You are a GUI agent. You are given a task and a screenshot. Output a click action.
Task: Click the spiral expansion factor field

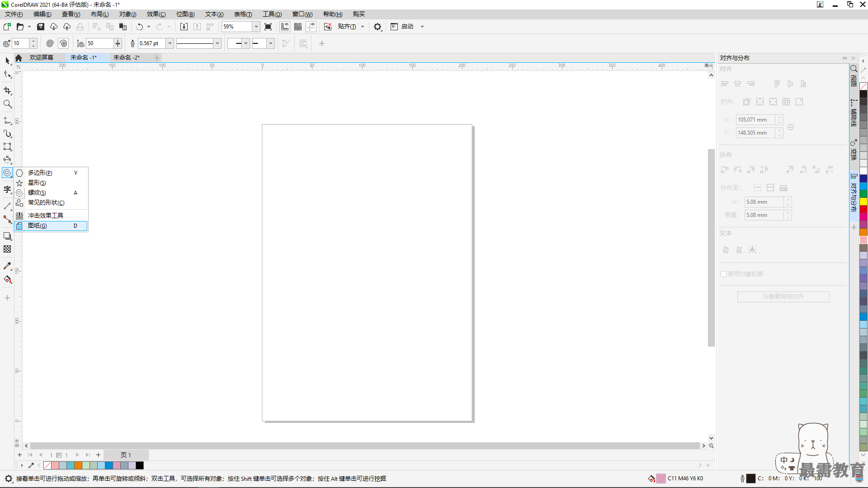pos(100,43)
